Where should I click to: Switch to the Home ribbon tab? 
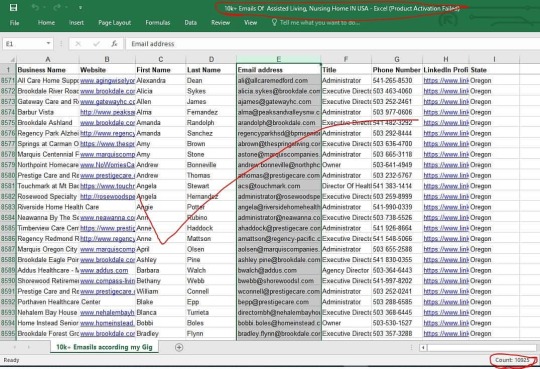click(x=46, y=23)
